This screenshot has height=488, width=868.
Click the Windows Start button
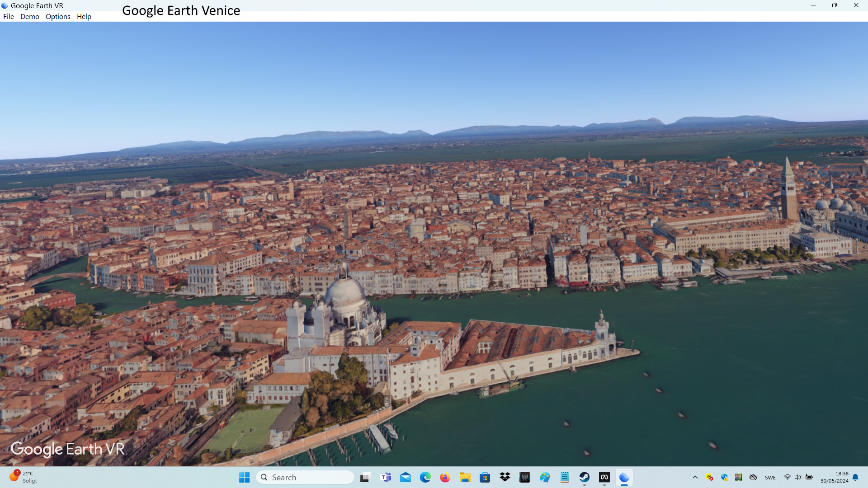click(244, 477)
